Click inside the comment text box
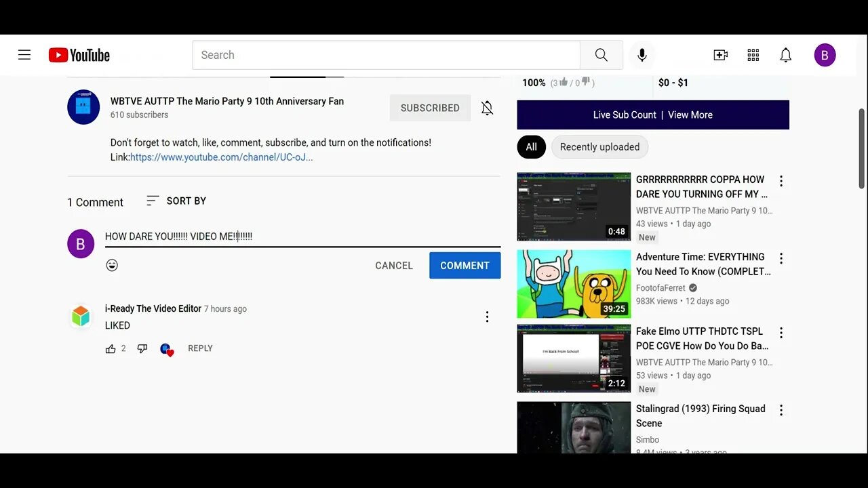This screenshot has width=868, height=488. coord(303,237)
